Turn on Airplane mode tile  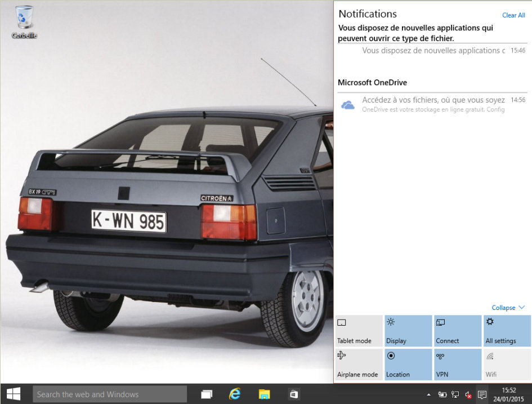359,365
